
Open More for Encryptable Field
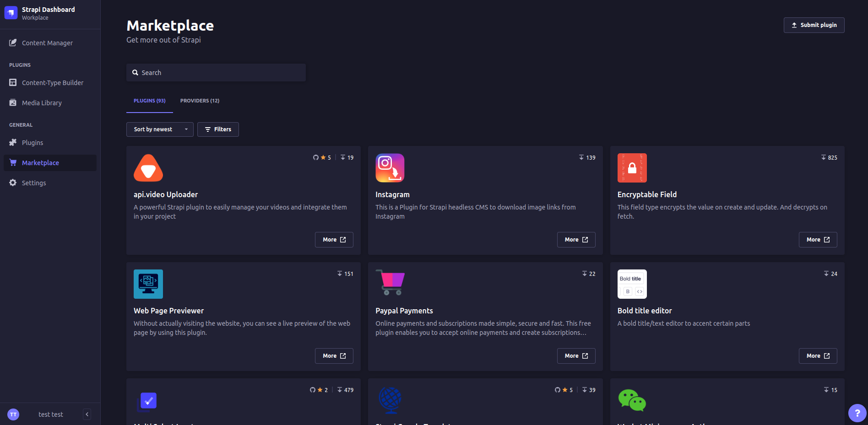coord(818,240)
